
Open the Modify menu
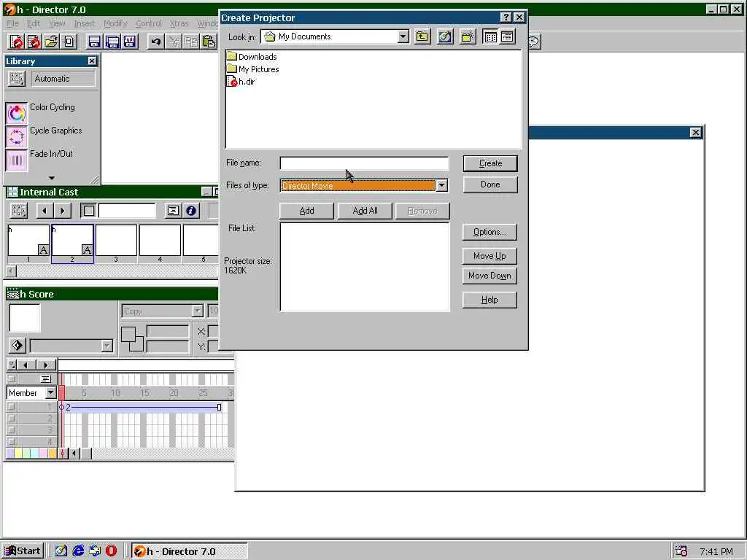[115, 23]
